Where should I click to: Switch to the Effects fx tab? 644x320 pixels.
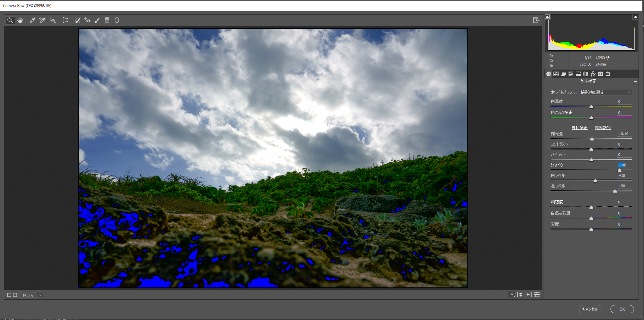pos(593,74)
